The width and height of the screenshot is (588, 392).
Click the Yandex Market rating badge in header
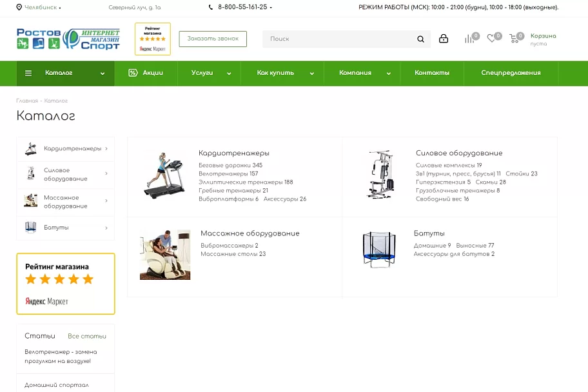[153, 39]
